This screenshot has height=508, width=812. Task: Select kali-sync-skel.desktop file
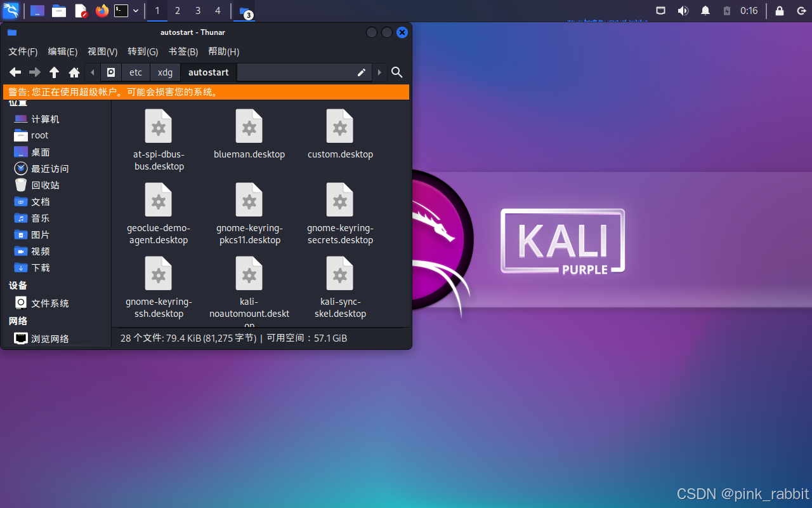[340, 288]
